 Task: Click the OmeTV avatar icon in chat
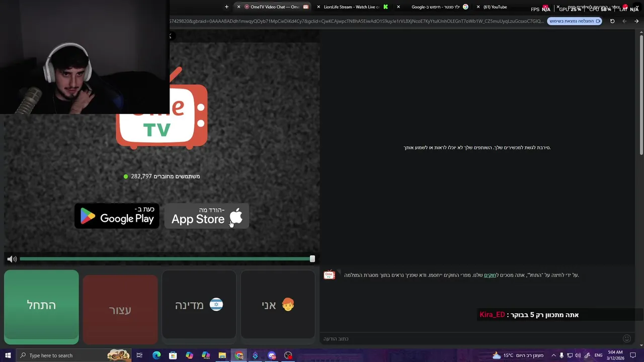click(330, 275)
